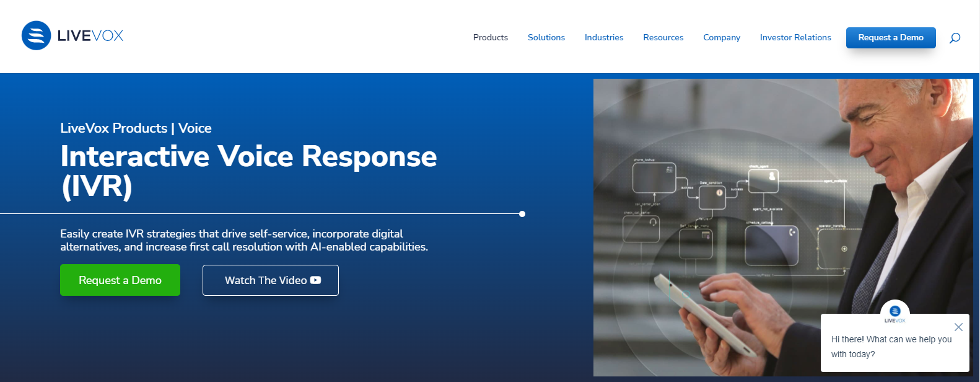Open the Products menu
Screen dimensions: 980x382
pos(490,38)
